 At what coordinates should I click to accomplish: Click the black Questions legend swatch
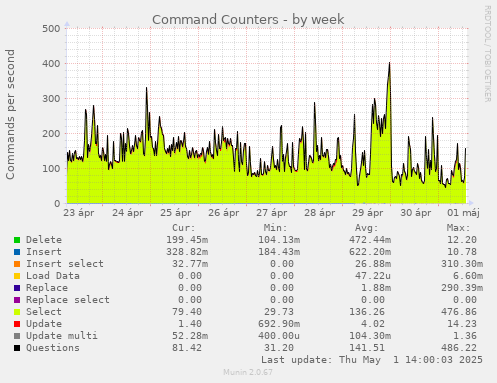[17, 348]
